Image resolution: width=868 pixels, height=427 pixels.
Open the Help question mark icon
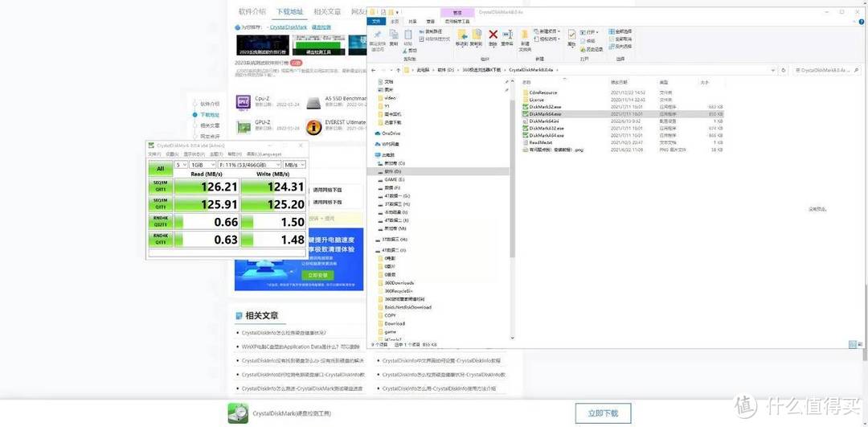tap(860, 23)
